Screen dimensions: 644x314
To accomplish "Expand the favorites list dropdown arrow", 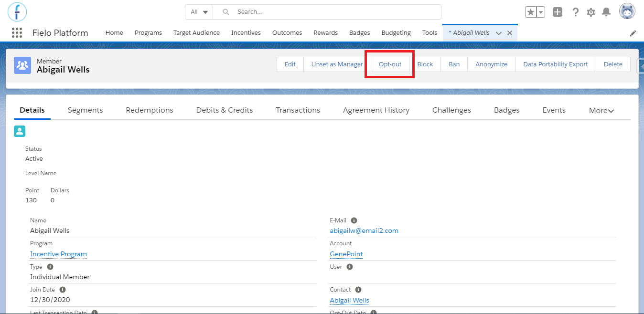I will (x=541, y=12).
